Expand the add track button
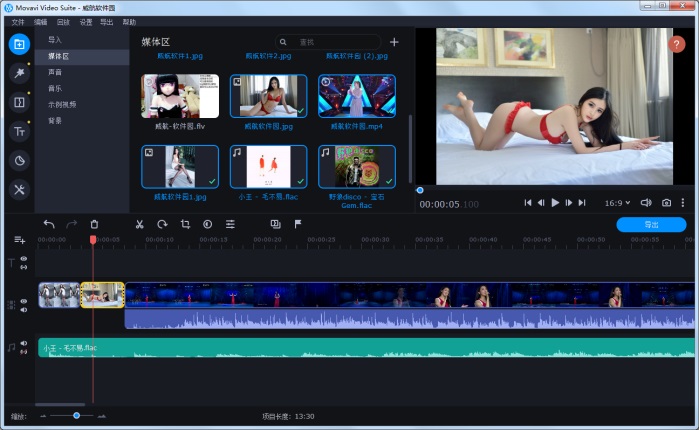Image resolution: width=699 pixels, height=430 pixels. tap(19, 240)
